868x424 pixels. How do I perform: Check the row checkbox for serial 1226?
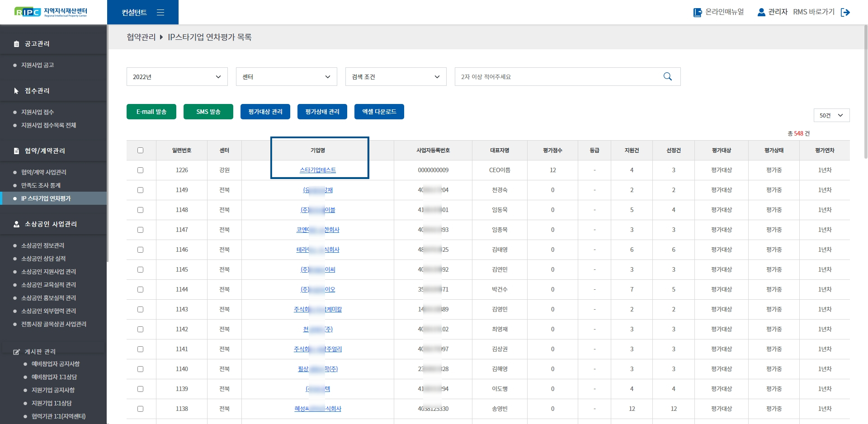[x=140, y=170]
